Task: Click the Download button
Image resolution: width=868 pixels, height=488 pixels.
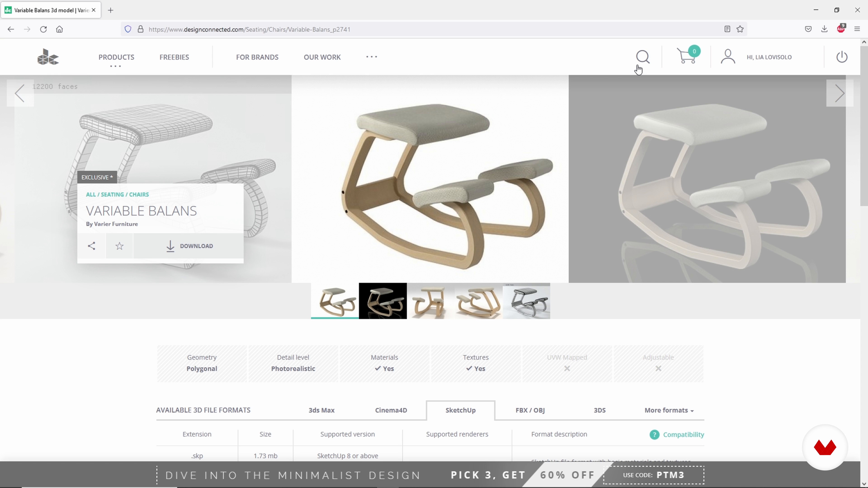Action: tap(189, 246)
